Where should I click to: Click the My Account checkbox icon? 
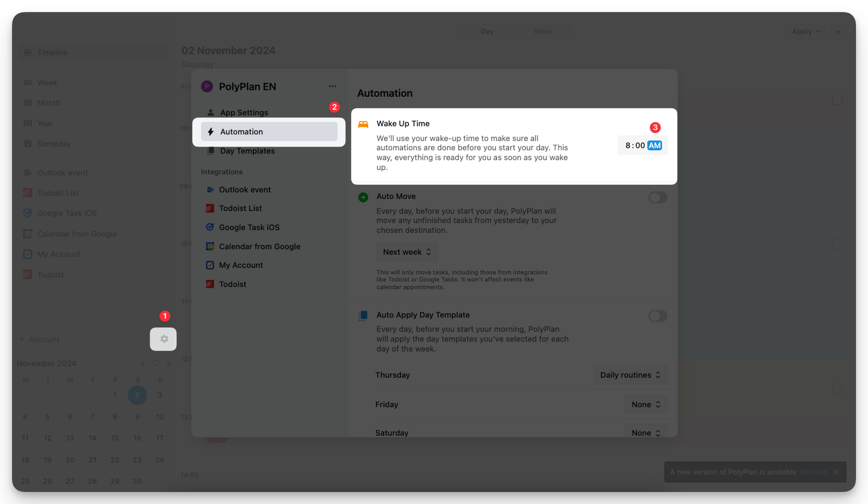point(210,265)
